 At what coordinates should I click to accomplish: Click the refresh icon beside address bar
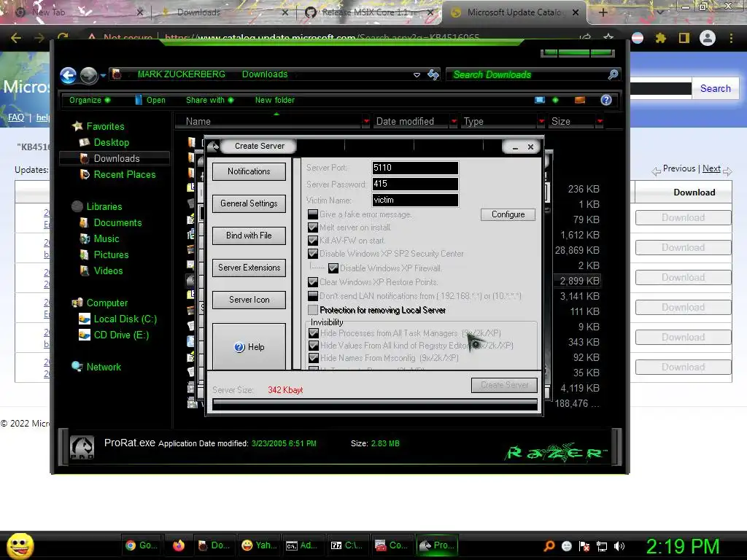(x=433, y=74)
